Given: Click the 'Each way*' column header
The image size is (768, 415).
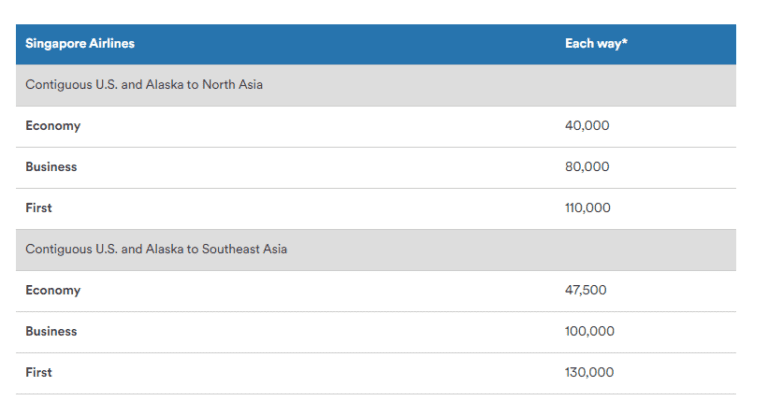Looking at the screenshot, I should click(x=596, y=44).
